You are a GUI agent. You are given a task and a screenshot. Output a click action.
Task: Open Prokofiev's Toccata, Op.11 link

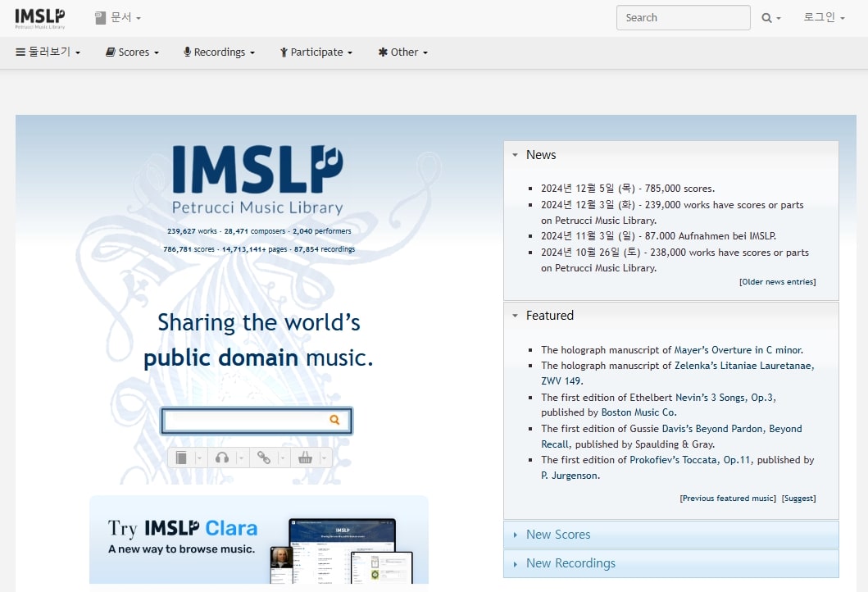click(x=690, y=460)
